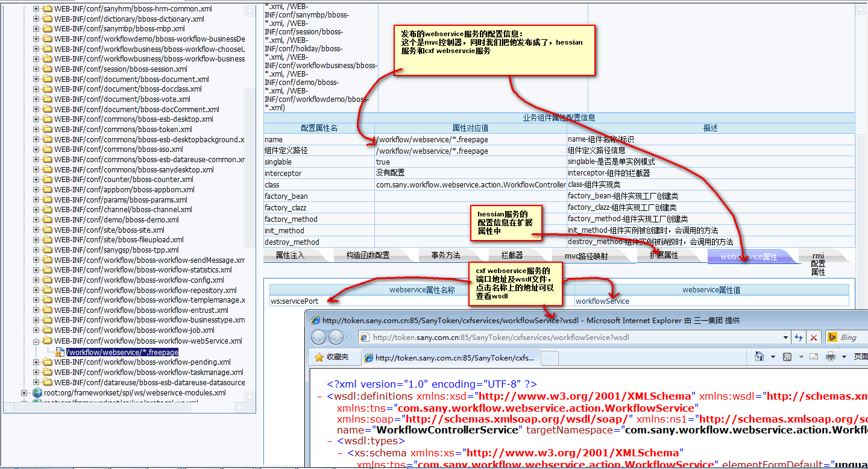This screenshot has height=469, width=868.
Task: Expand the bboss-workflow-taskmanage.xml tree node
Action: 36,372
